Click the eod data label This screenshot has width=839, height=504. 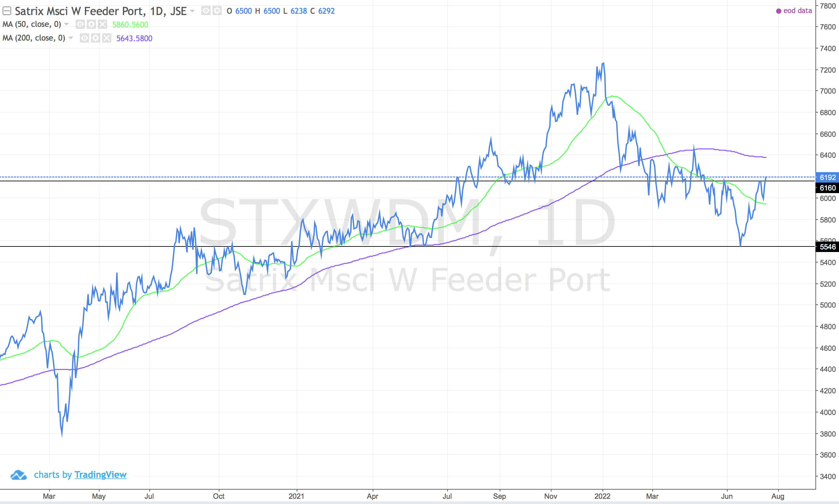(x=797, y=11)
